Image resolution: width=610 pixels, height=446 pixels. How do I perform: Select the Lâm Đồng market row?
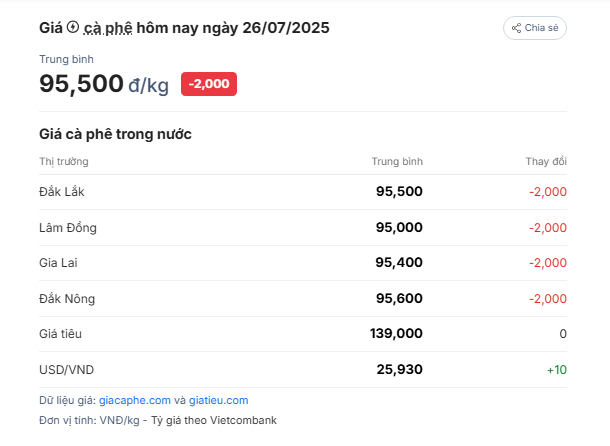click(303, 228)
